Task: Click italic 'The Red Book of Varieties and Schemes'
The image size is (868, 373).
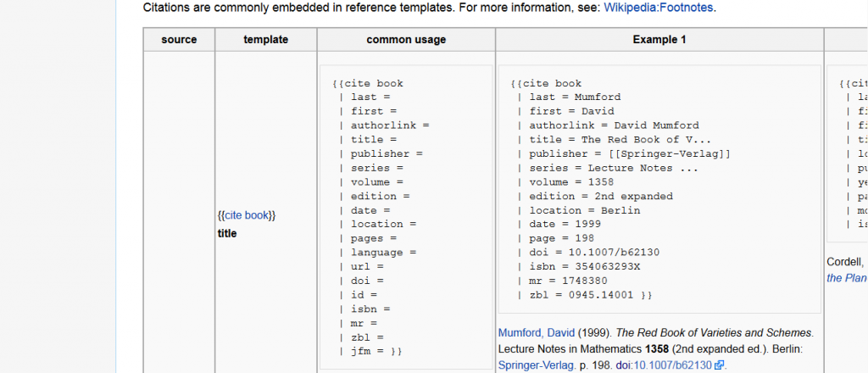Action: tap(714, 333)
